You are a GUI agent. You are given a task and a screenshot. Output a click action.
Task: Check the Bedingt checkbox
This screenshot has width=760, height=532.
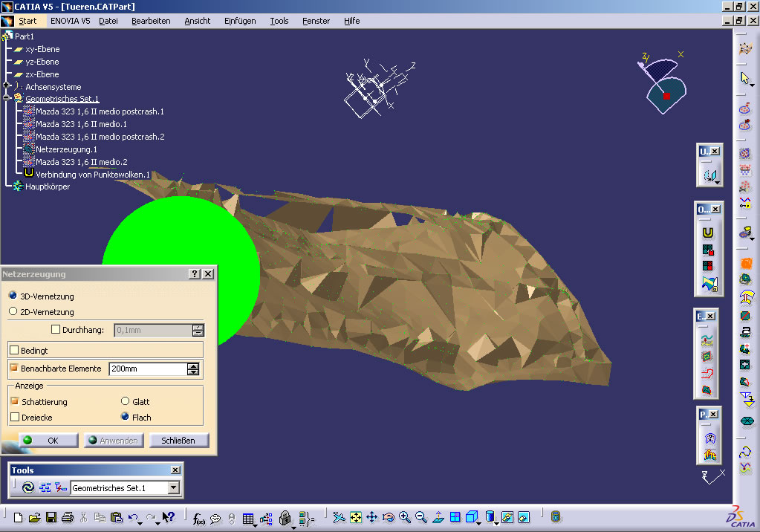14,350
